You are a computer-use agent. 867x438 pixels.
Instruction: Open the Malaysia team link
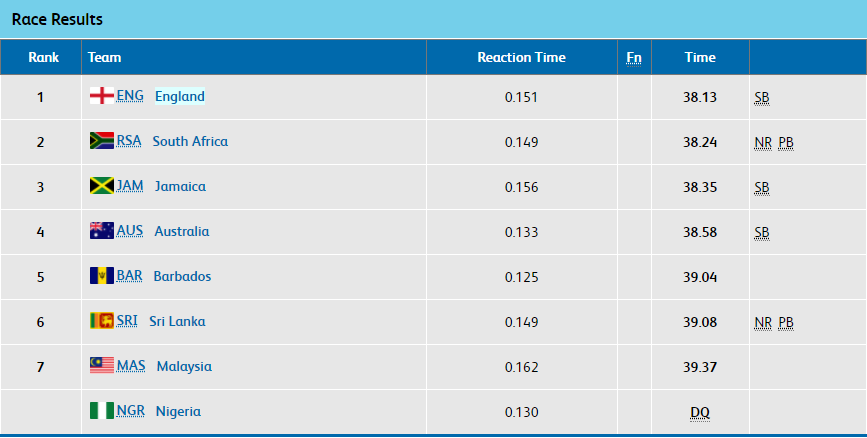pos(184,366)
